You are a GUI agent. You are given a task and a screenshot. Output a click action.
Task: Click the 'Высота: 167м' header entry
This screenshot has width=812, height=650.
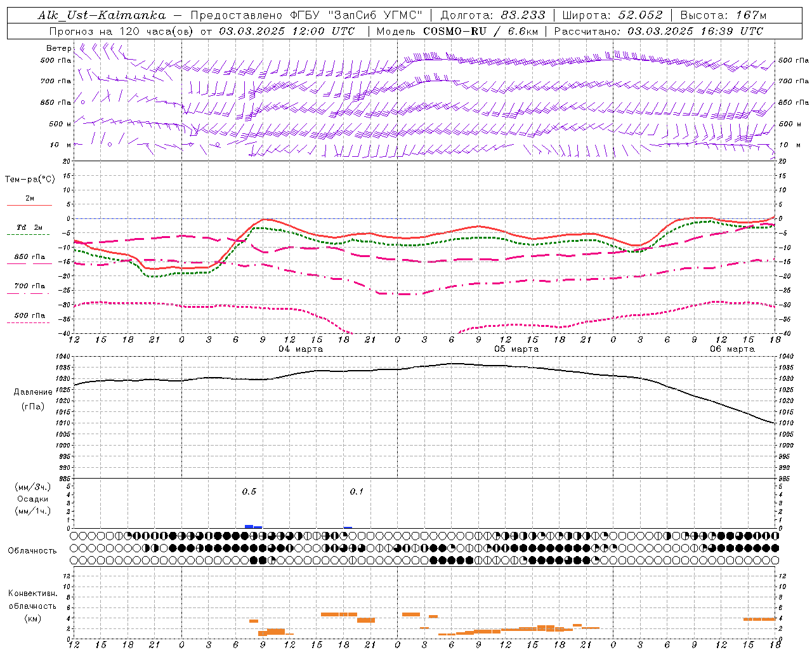click(x=723, y=15)
